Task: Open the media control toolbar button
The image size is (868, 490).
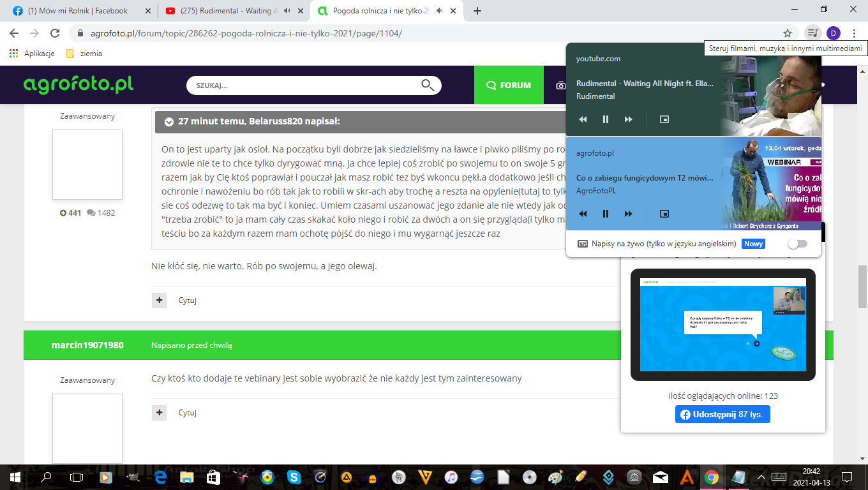Action: click(812, 33)
